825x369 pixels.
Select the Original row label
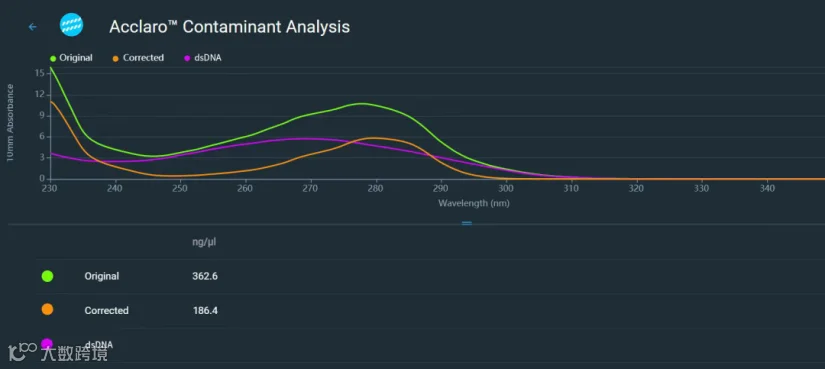102,276
